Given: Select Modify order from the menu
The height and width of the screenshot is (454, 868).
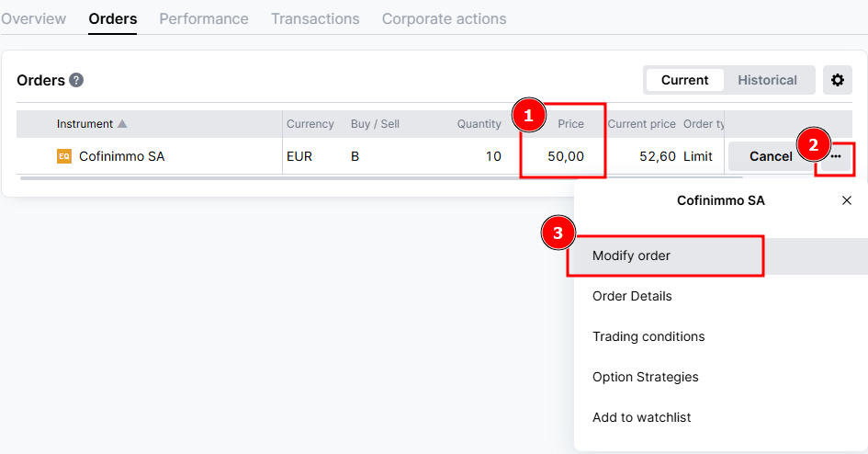Looking at the screenshot, I should (x=632, y=255).
